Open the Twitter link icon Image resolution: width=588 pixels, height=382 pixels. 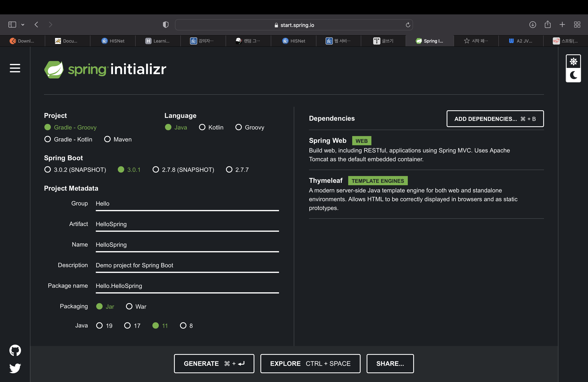15,368
